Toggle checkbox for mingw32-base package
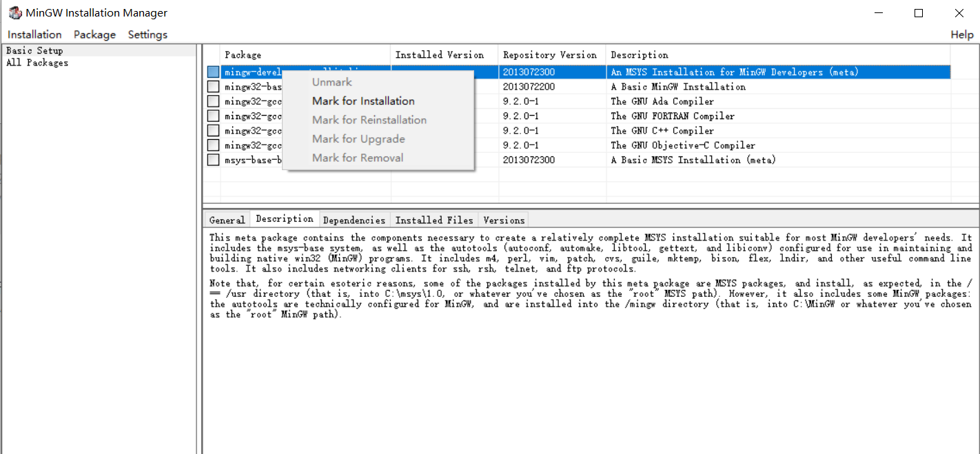The height and width of the screenshot is (454, 980). [x=214, y=87]
